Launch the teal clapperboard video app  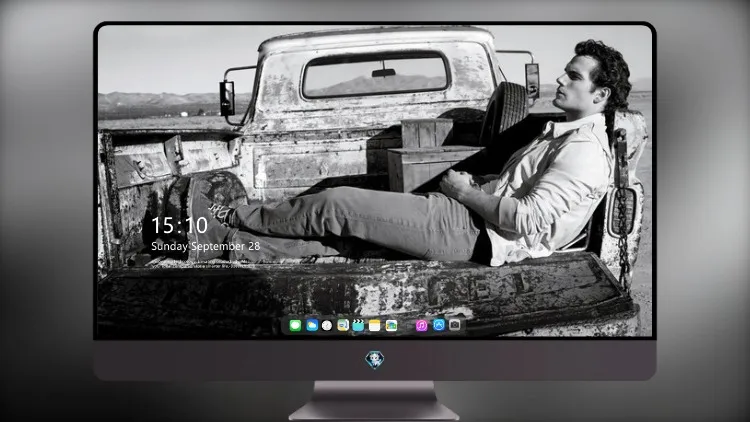[x=358, y=326]
